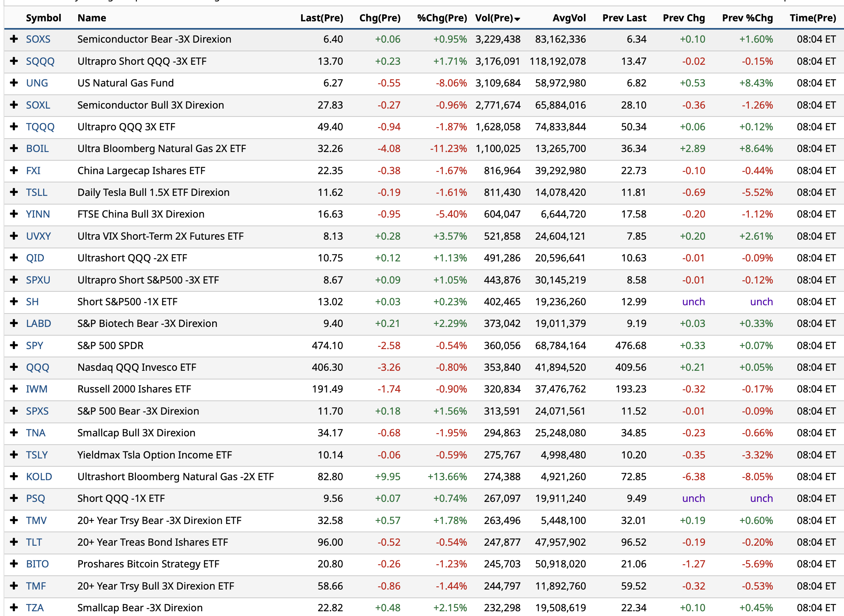844x616 pixels.
Task: Sort table by Symbol column header
Action: [43, 18]
